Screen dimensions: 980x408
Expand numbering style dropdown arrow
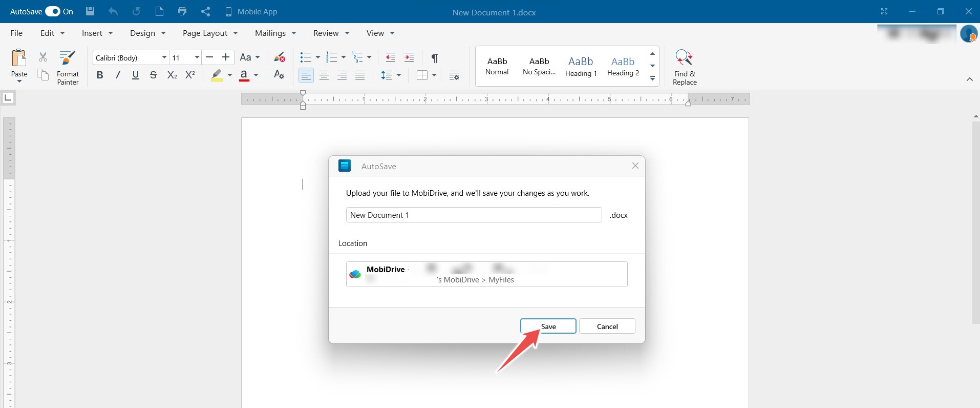pos(343,57)
